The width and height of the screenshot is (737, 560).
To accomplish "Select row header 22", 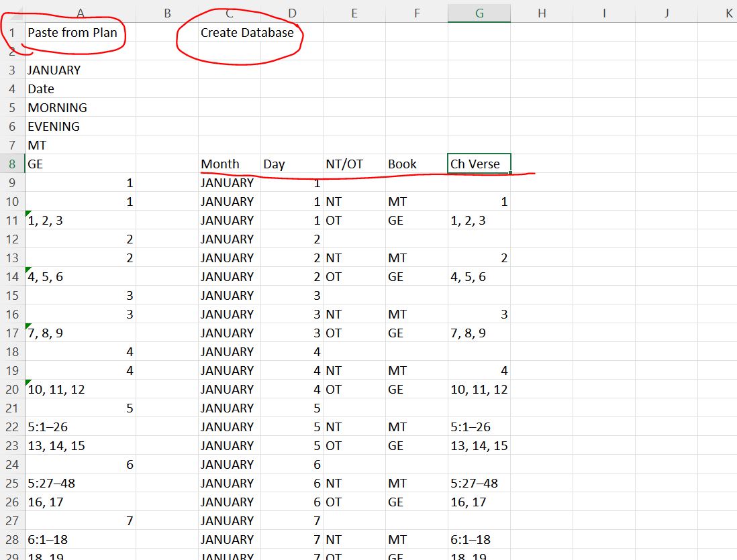I will click(x=12, y=427).
